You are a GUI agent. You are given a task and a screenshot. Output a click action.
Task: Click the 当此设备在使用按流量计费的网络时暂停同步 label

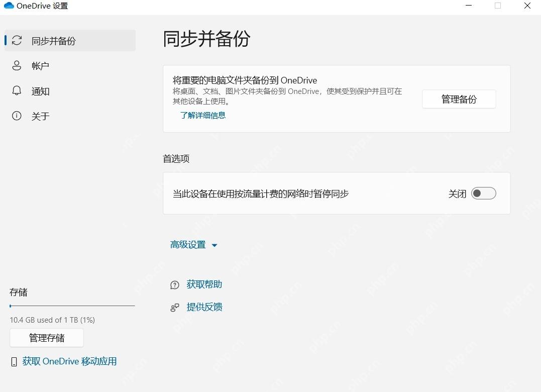pos(261,193)
